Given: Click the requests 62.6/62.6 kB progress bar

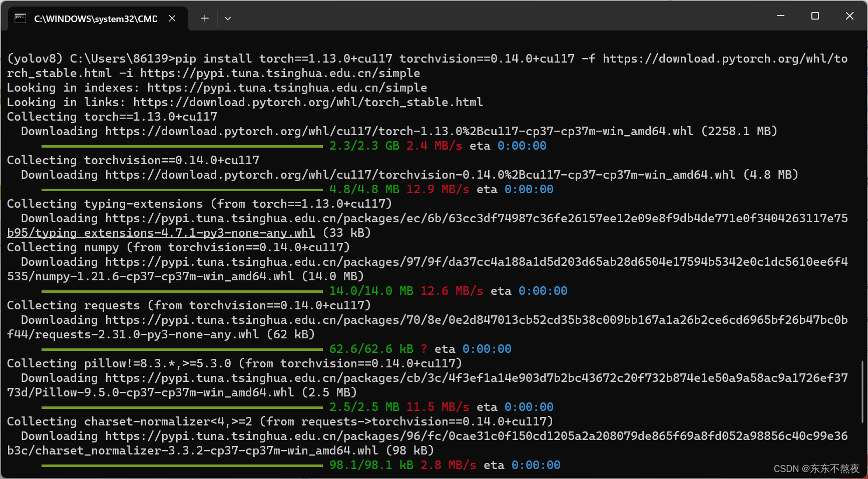Looking at the screenshot, I should click(182, 349).
